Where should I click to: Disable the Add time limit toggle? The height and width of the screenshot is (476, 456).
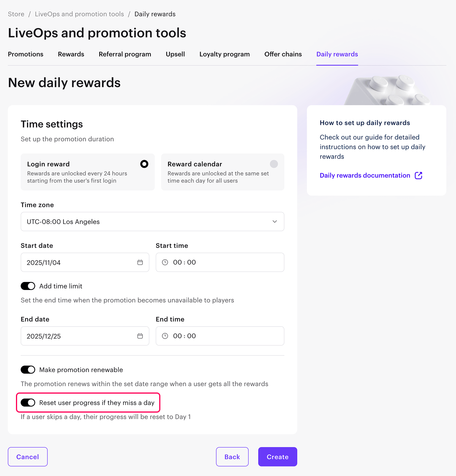click(28, 286)
